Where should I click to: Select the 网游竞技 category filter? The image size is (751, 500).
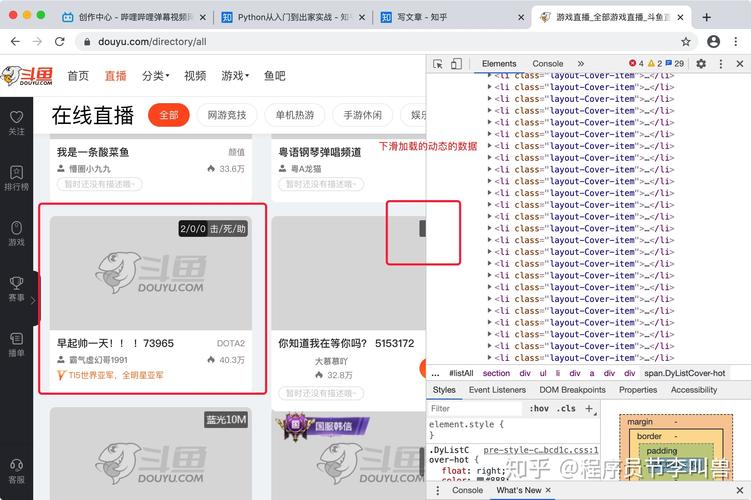click(227, 115)
